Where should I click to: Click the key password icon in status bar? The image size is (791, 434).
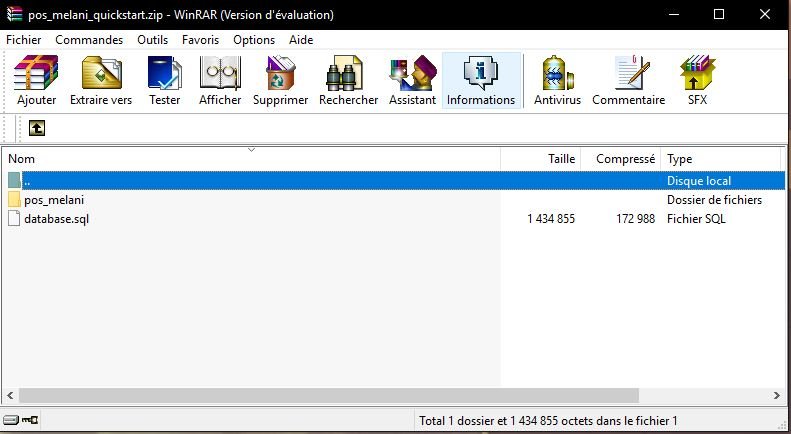[x=30, y=420]
